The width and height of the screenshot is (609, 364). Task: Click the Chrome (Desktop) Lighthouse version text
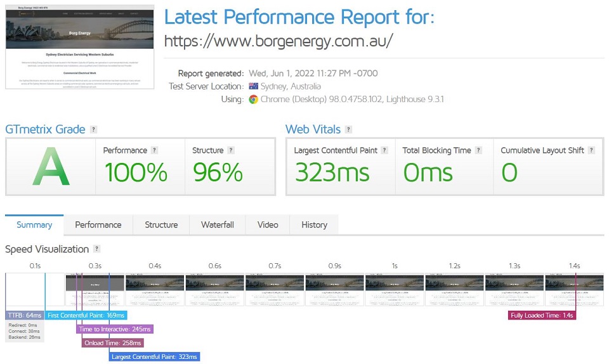coord(352,100)
